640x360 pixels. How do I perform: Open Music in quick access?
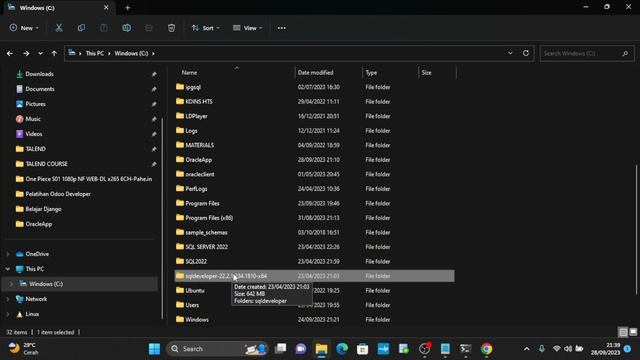coord(33,119)
